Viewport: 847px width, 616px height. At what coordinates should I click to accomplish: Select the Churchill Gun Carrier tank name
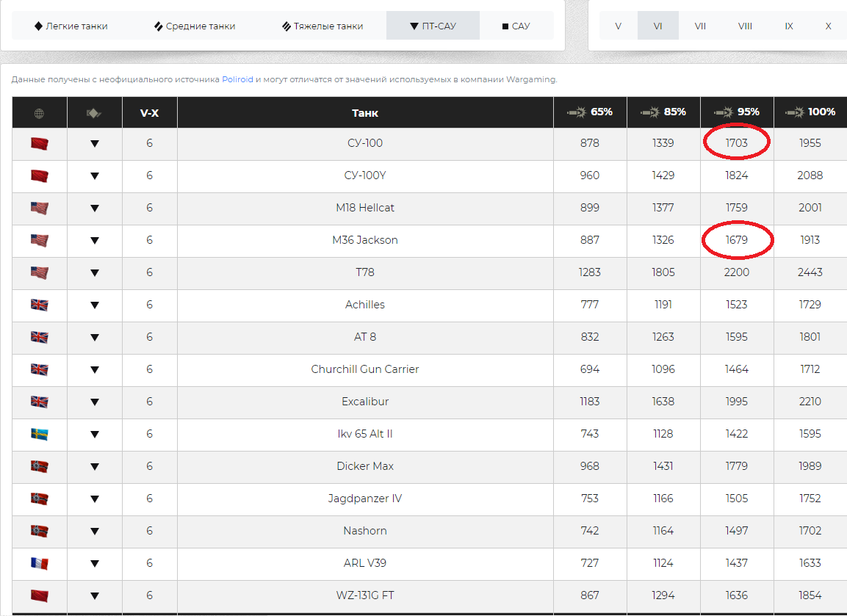coord(365,369)
